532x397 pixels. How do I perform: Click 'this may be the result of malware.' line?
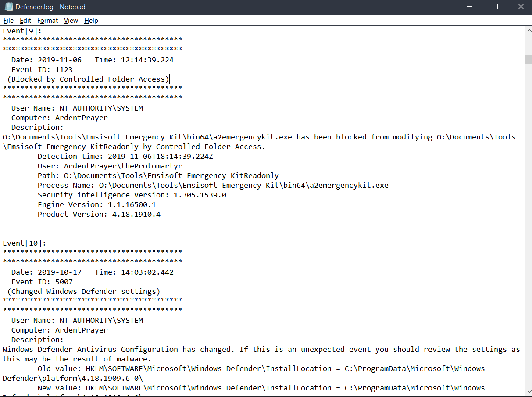point(77,359)
